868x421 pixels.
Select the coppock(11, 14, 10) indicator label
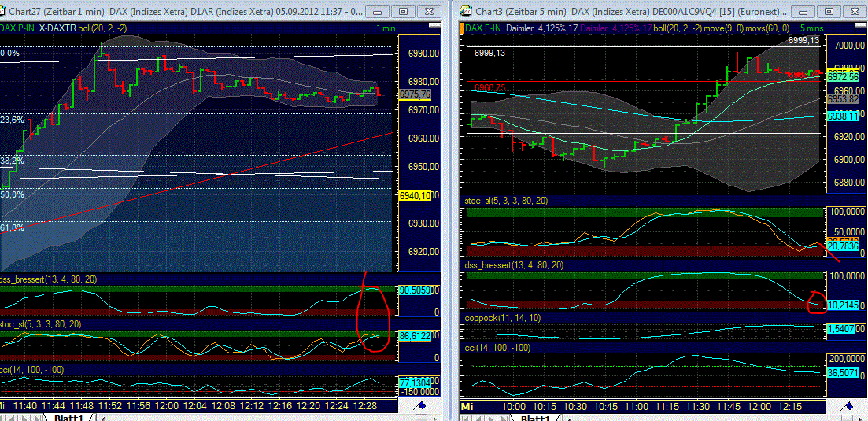504,318
